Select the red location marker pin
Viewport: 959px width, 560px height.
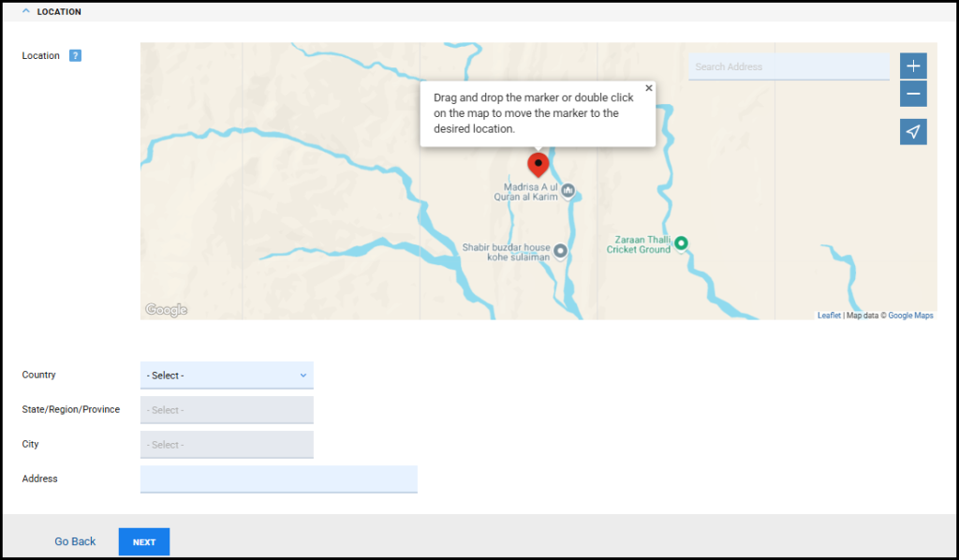(x=539, y=165)
